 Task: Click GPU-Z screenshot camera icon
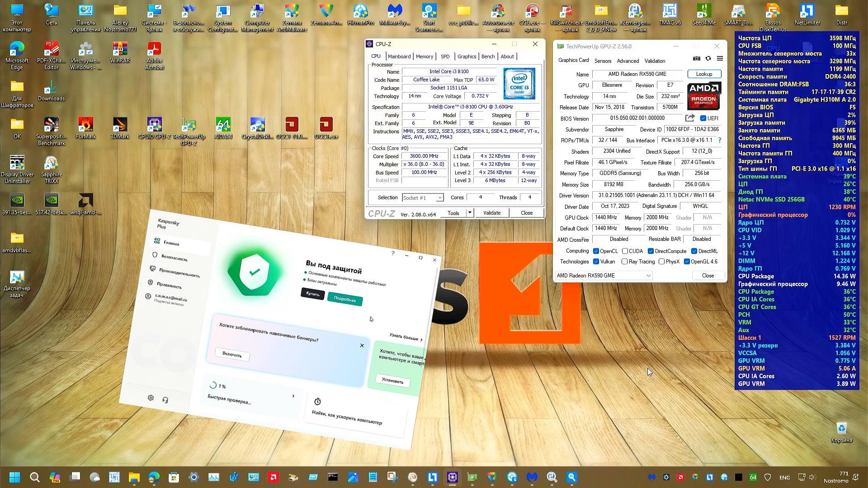(697, 58)
